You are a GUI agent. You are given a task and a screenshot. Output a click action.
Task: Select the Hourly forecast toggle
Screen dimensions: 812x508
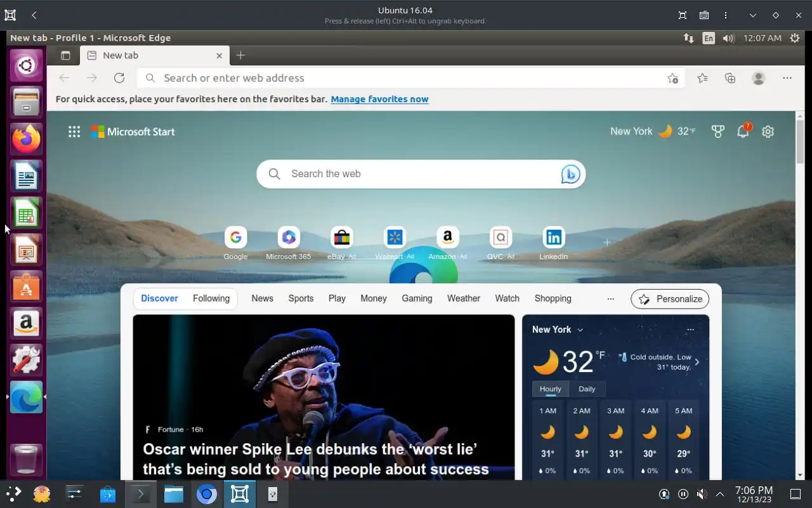(551, 389)
